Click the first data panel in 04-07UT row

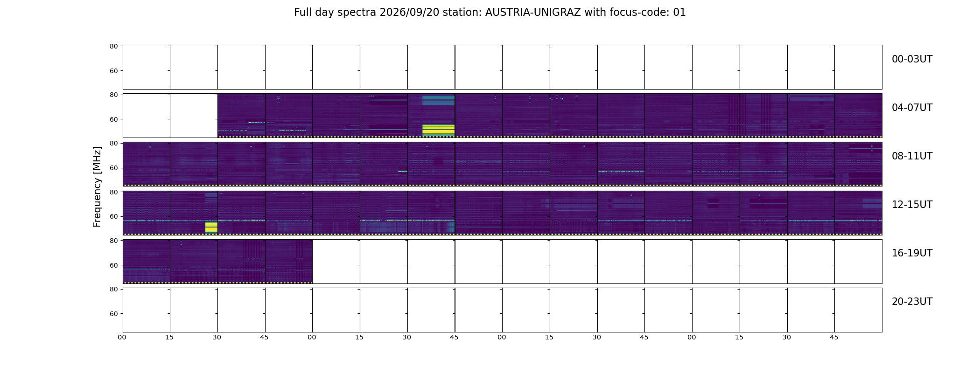pyautogui.click(x=241, y=116)
